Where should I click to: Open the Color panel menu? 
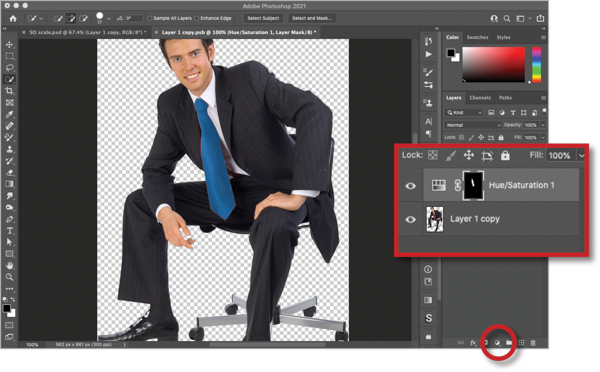(543, 38)
